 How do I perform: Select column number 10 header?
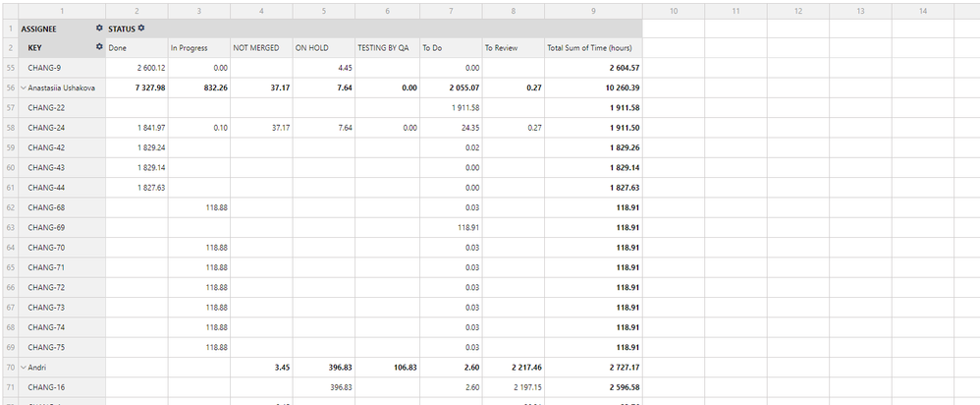(673, 11)
